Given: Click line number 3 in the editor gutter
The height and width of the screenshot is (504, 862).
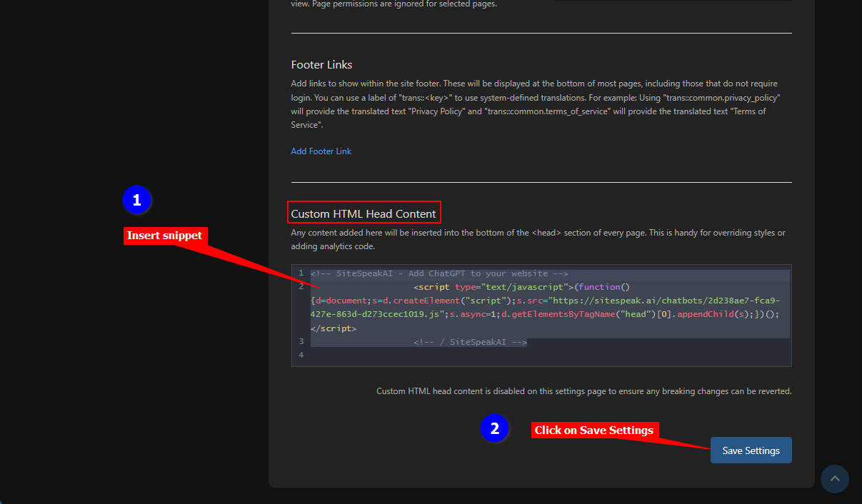Looking at the screenshot, I should click(301, 342).
